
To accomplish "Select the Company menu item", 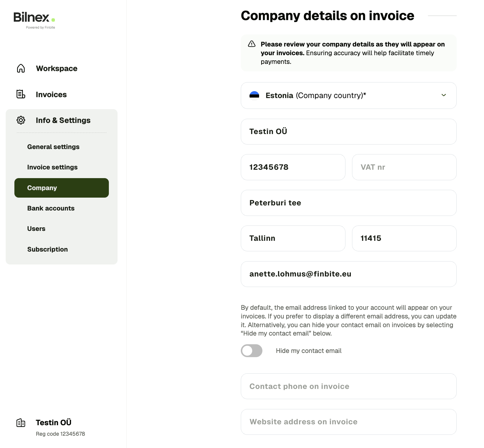I will pos(61,188).
